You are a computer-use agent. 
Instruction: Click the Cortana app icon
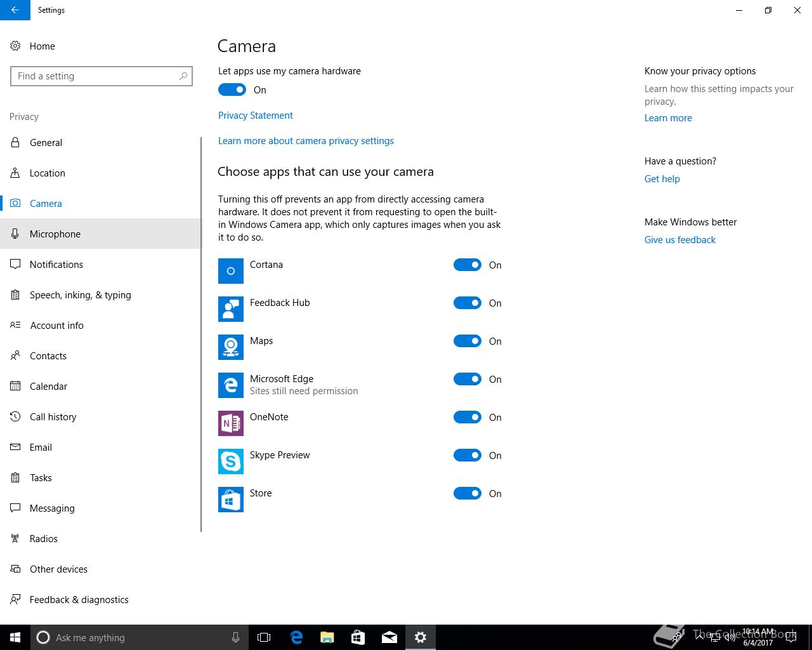[230, 271]
